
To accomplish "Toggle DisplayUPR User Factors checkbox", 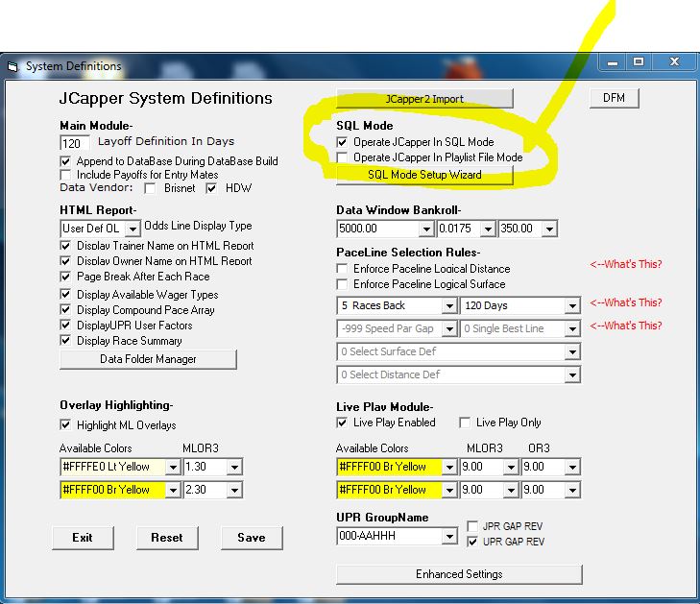I will coord(65,325).
